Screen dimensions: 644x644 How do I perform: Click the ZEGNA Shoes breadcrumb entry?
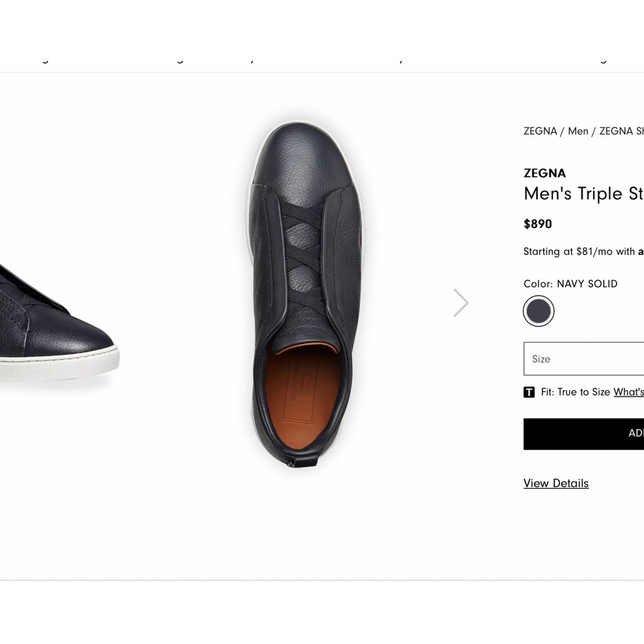622,131
